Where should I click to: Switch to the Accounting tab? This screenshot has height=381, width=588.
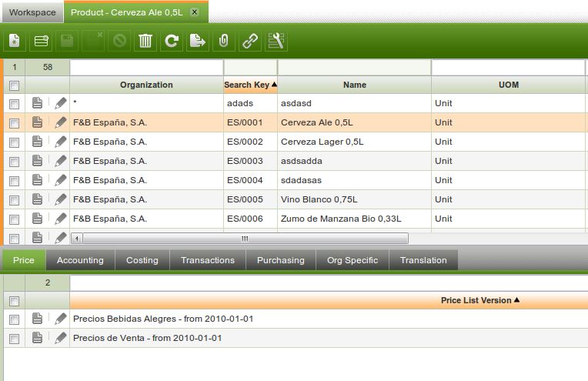80,260
